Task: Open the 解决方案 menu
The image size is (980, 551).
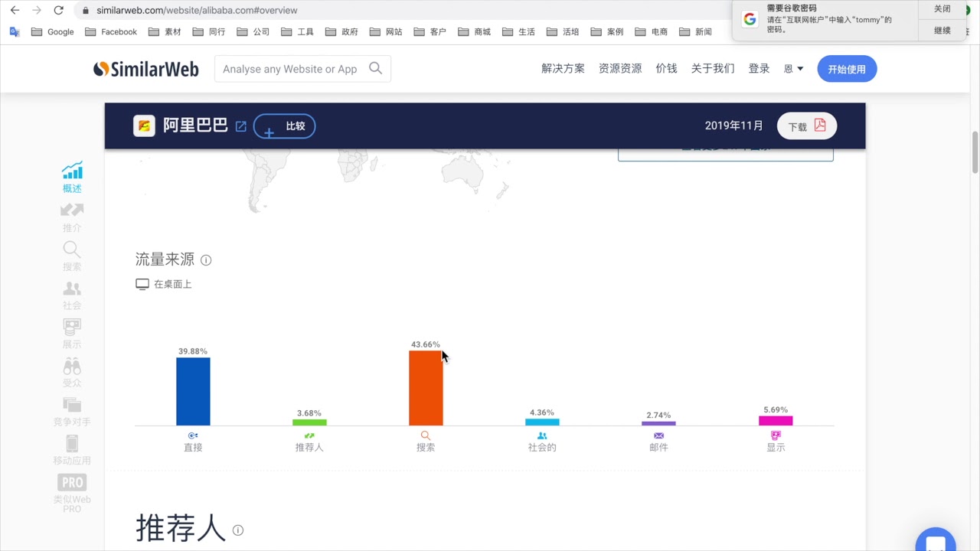Action: point(563,69)
